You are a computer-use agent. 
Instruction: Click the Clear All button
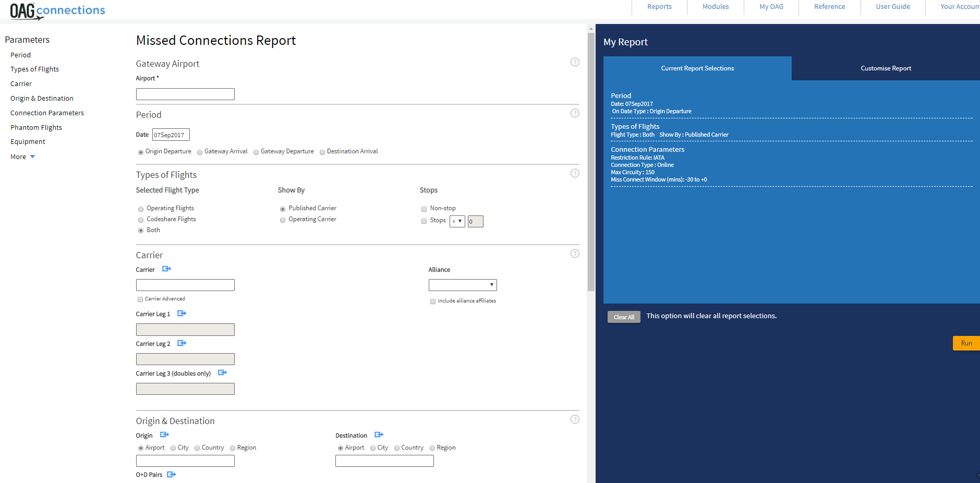coord(624,317)
